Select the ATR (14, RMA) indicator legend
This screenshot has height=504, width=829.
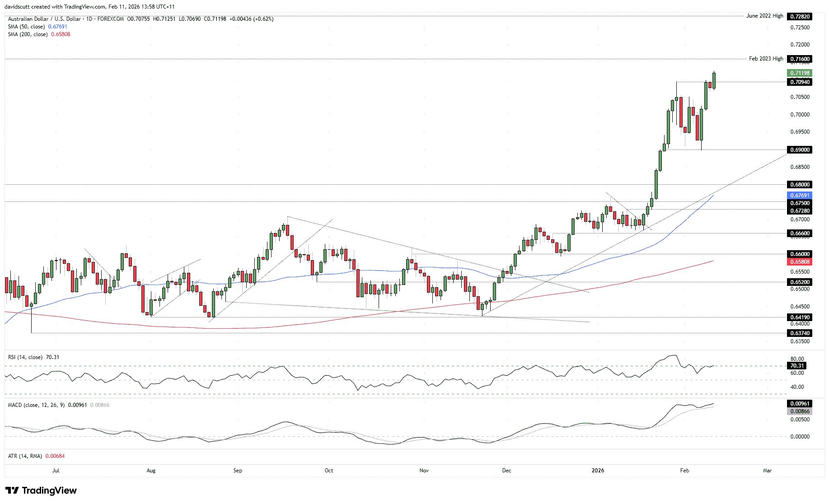pyautogui.click(x=36, y=456)
